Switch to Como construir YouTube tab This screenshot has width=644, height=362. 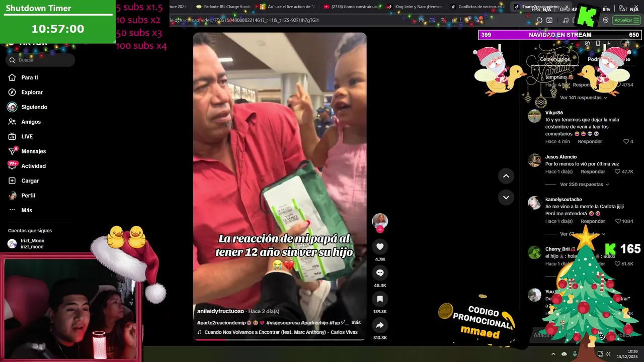351,7
